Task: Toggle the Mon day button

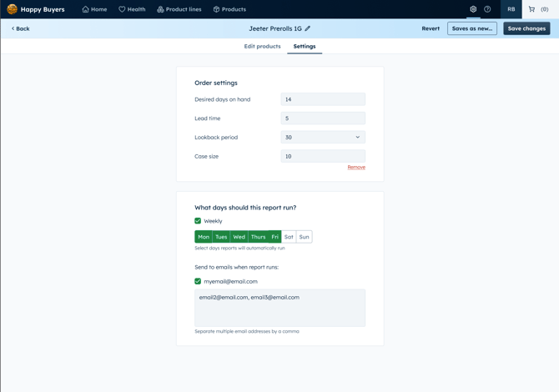Action: tap(204, 237)
